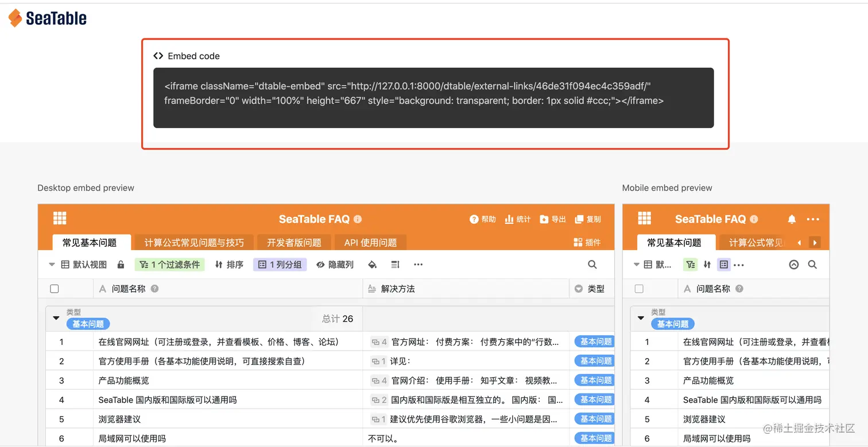
Task: Show SeaTable FAQ info in mobile preview
Action: tap(754, 219)
